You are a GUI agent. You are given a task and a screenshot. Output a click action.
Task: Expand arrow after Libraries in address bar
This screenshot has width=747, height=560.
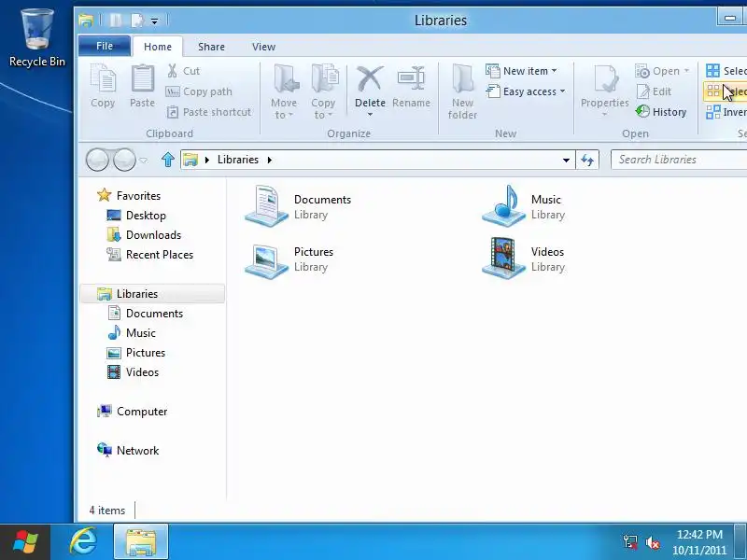[x=270, y=160]
